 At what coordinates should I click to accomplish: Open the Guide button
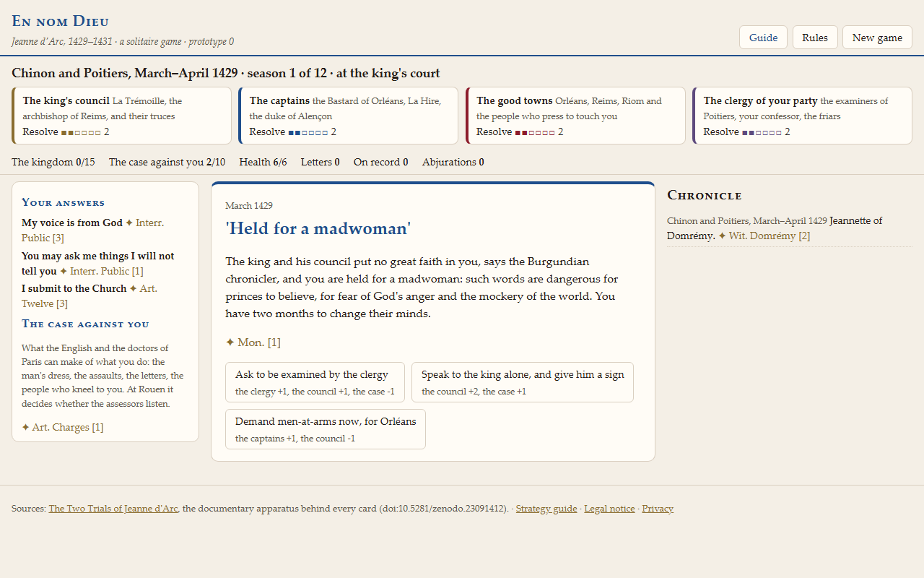pos(763,38)
